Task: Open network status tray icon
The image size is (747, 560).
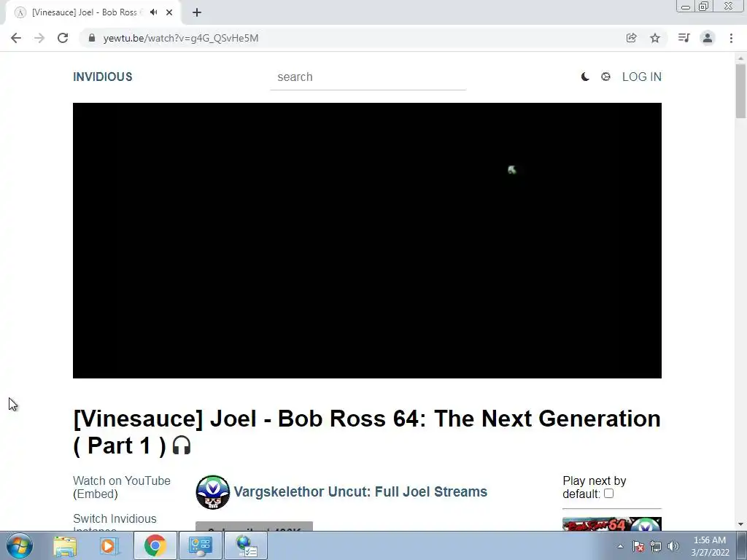Action: coord(656,546)
